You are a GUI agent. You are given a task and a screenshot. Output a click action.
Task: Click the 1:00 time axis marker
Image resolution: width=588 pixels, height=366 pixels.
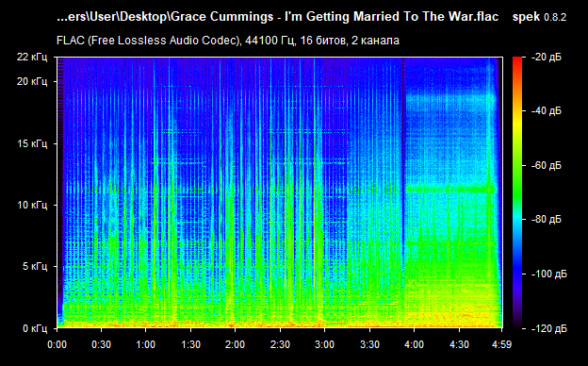click(x=145, y=344)
